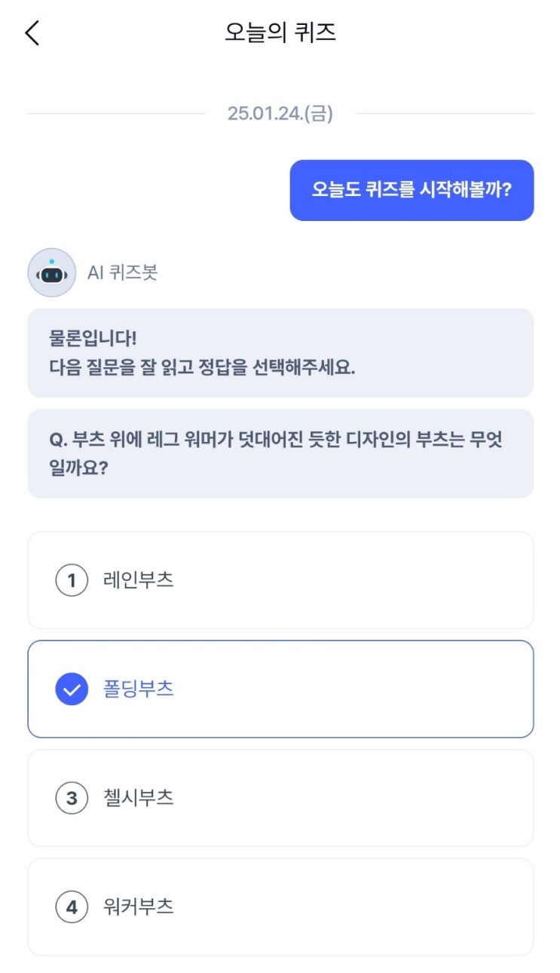Viewport: 560px width, 973px height.
Task: Tap blank area of the selected 폴딩부츠 card
Action: [362, 689]
